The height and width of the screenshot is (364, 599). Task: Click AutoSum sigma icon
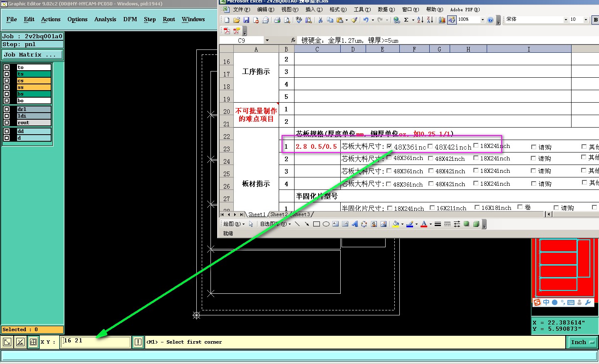tap(406, 20)
